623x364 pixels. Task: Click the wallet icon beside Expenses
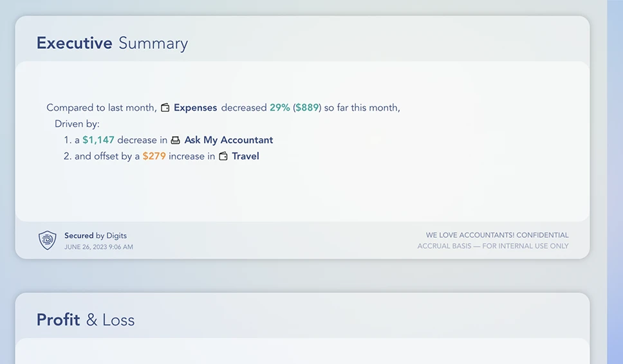165,107
